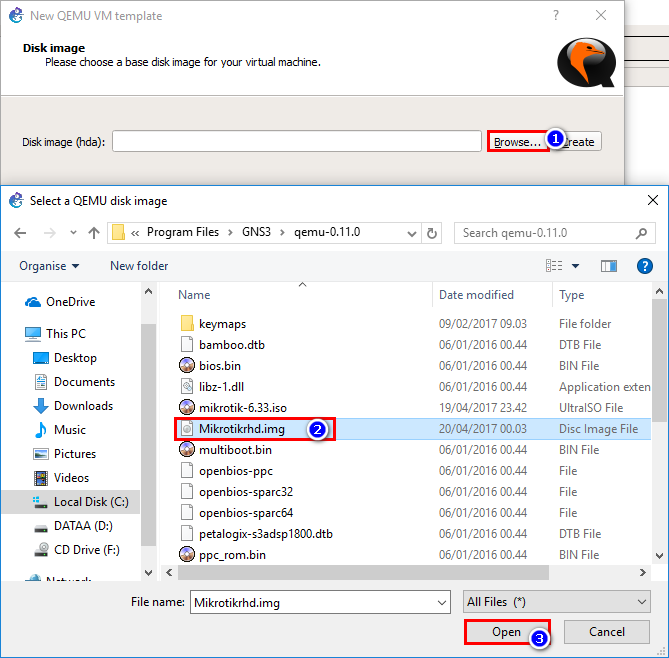
Task: Click the navigation pane scrollbar down arrow
Action: pos(148,573)
